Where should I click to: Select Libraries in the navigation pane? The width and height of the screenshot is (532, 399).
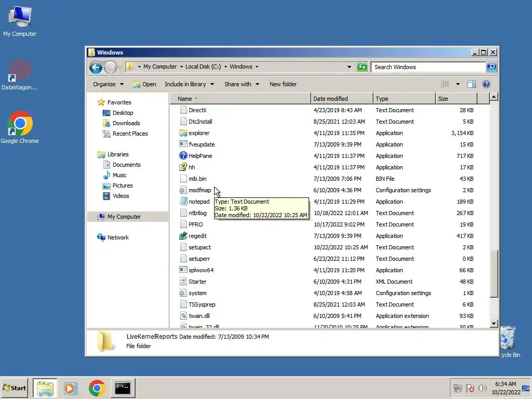[118, 154]
